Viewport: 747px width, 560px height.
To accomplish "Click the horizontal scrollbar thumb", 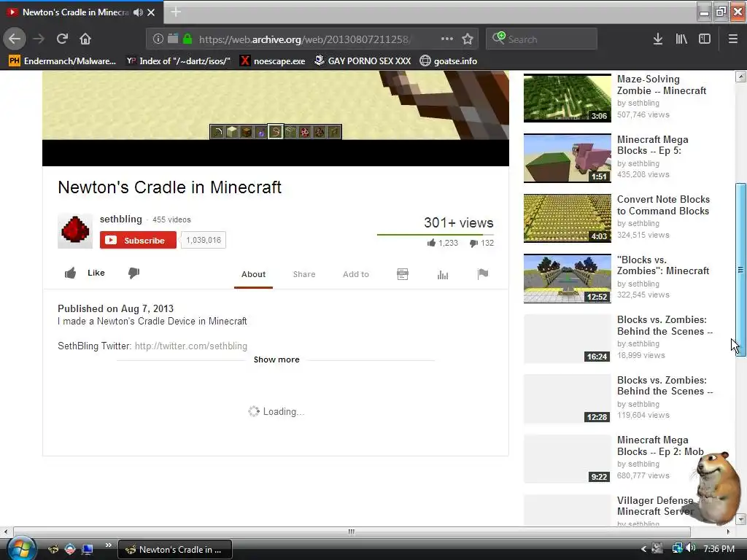I will [352, 532].
